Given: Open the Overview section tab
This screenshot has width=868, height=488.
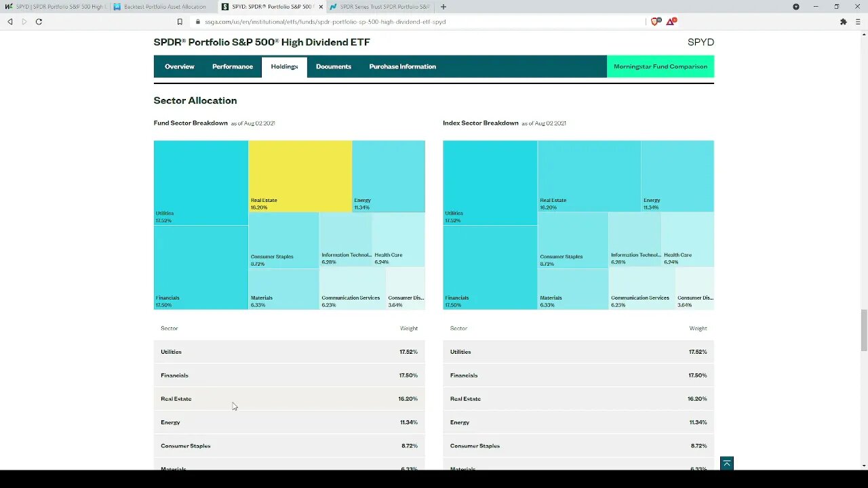Looking at the screenshot, I should 180,66.
